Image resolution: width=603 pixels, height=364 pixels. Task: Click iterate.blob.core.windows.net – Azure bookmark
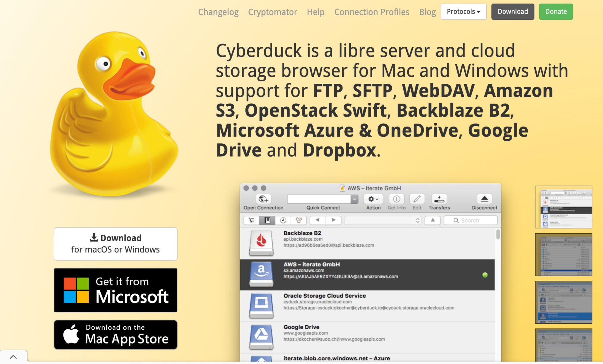337,358
